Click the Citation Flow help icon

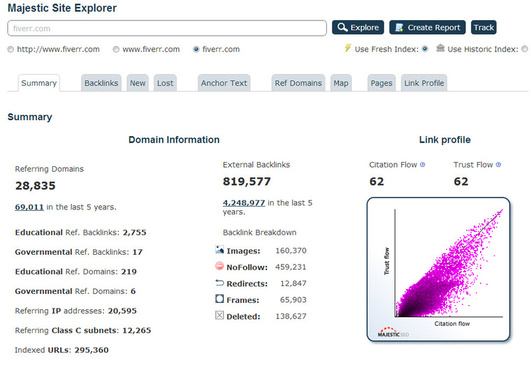pos(422,165)
